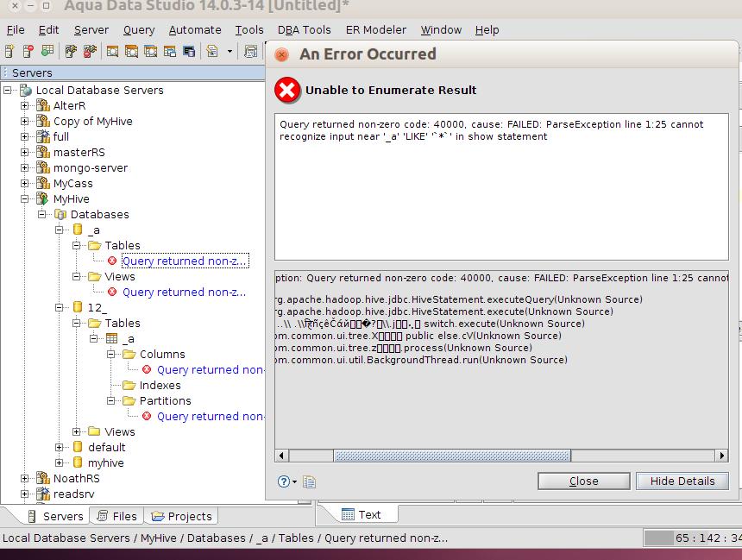Collapse the Databases node under MyHive
The width and height of the screenshot is (742, 560).
coord(41,214)
